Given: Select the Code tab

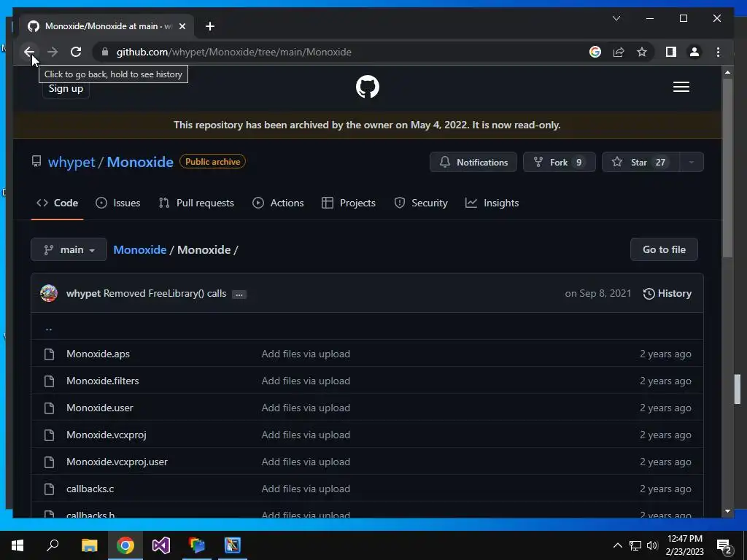Looking at the screenshot, I should click(57, 203).
